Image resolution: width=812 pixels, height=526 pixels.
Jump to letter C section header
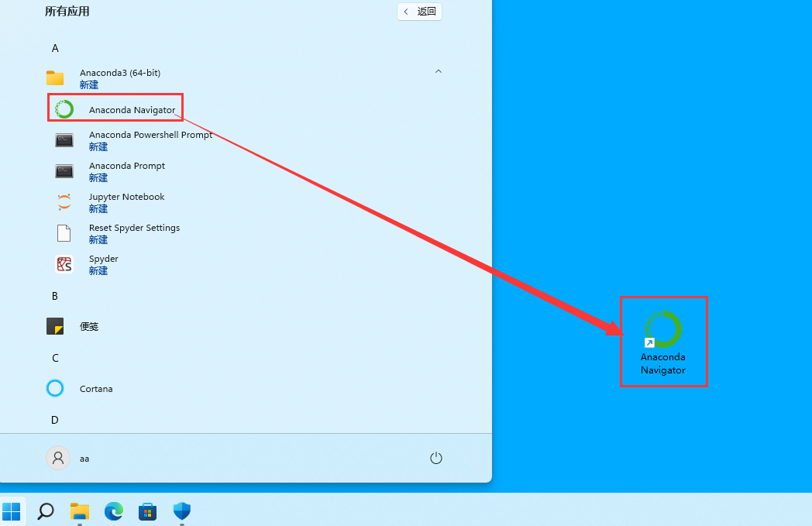pos(55,358)
